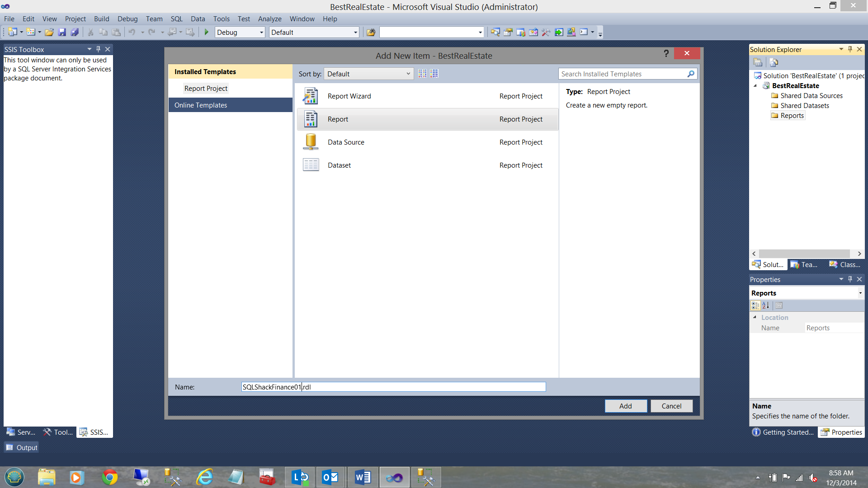
Task: Click the Cancel button
Action: click(671, 406)
